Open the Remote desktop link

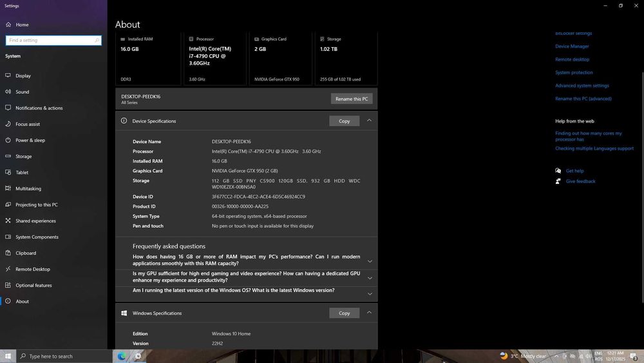(572, 59)
